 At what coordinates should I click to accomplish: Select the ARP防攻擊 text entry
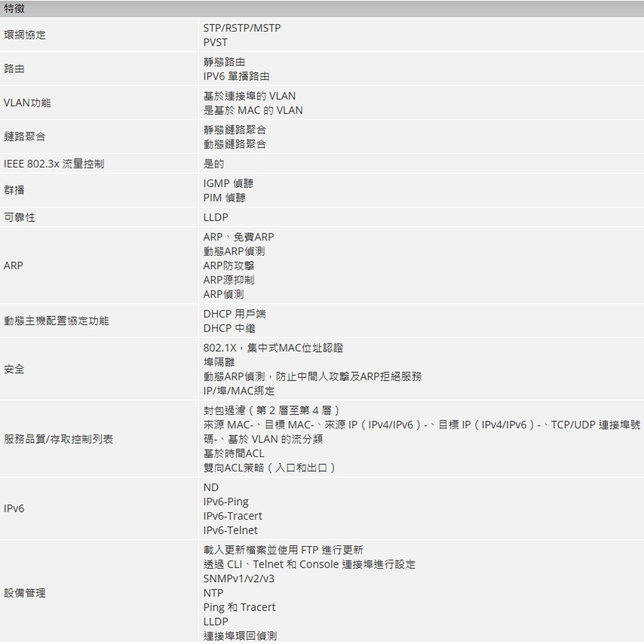coord(227,265)
